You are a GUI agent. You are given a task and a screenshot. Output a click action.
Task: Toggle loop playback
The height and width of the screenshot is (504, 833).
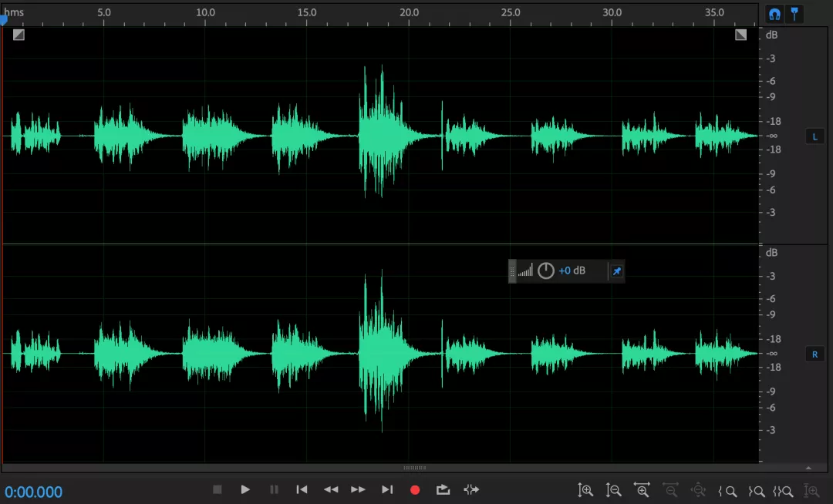point(443,489)
